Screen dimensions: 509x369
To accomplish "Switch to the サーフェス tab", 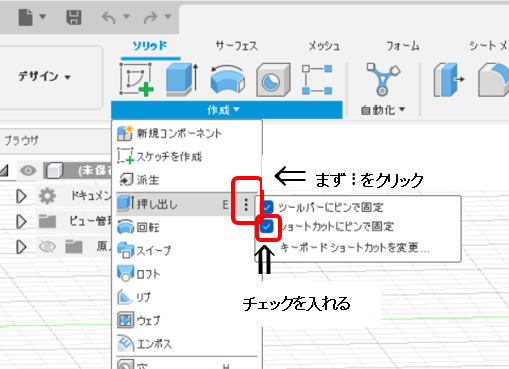I will (x=237, y=46).
